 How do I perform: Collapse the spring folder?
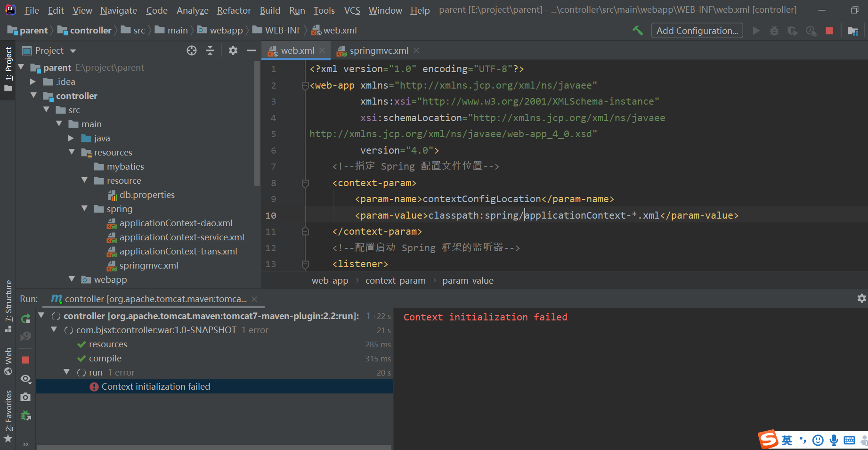pyautogui.click(x=84, y=209)
